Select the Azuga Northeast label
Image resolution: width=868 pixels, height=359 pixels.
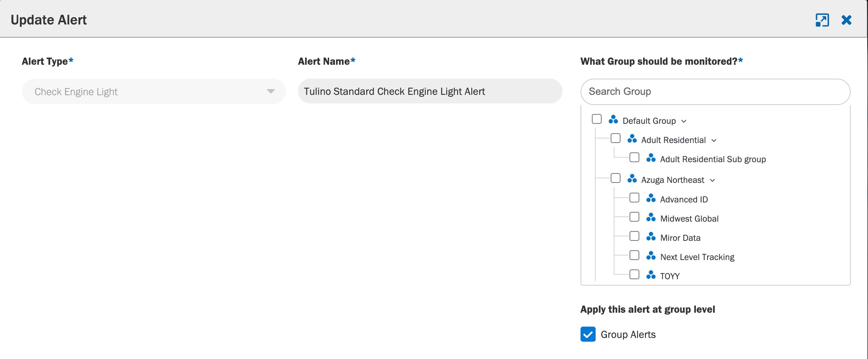tap(672, 180)
